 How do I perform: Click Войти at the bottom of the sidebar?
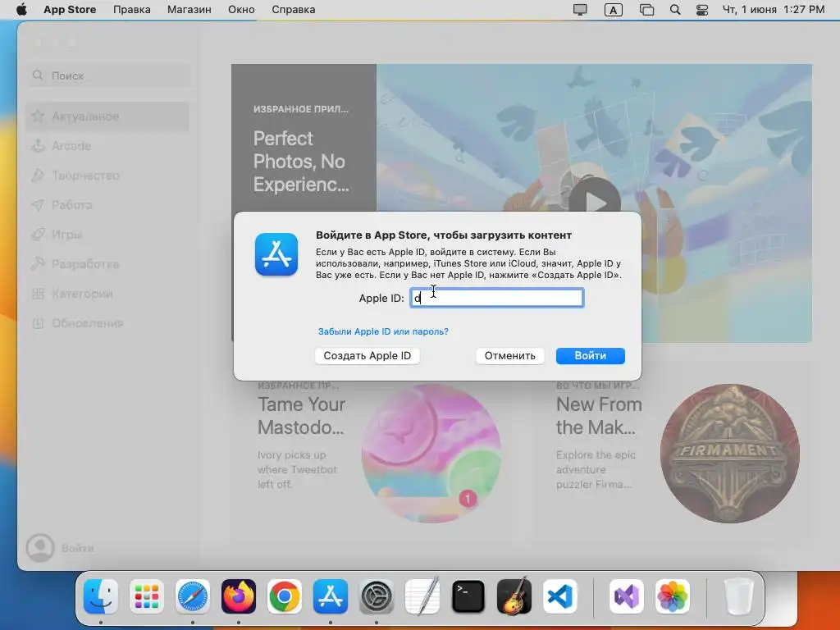(x=78, y=548)
